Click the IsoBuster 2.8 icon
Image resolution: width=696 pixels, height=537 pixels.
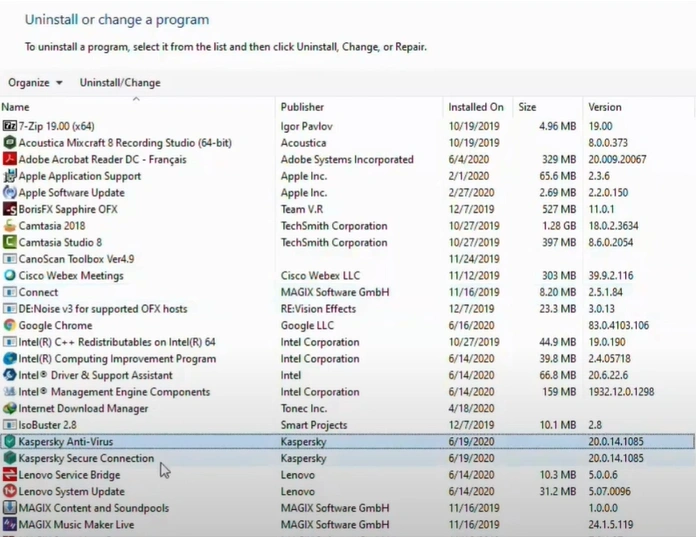(9, 425)
